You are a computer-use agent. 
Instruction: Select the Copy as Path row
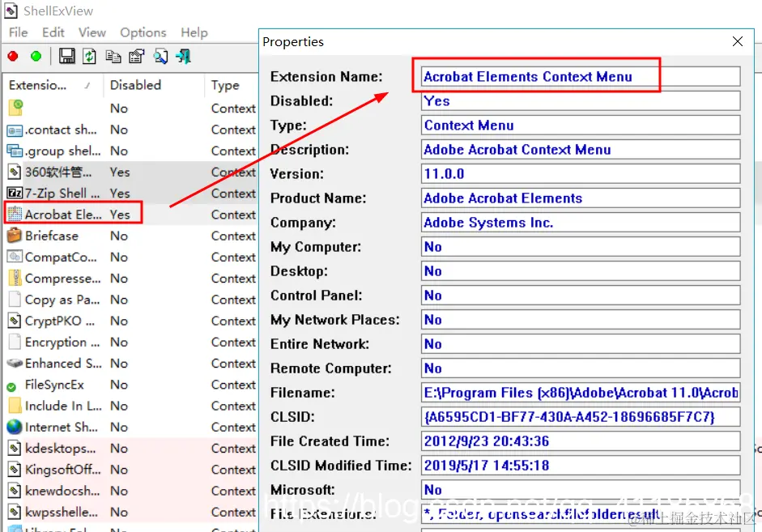(x=131, y=300)
